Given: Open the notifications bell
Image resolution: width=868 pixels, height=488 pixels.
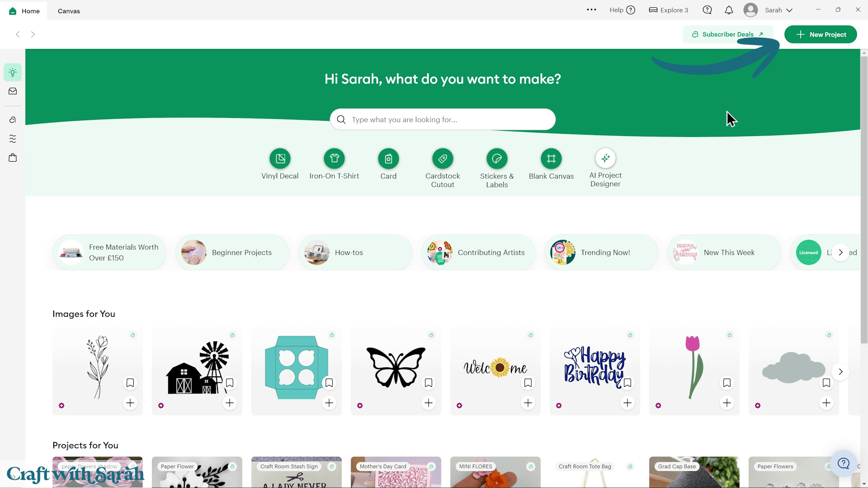Looking at the screenshot, I should tap(729, 10).
